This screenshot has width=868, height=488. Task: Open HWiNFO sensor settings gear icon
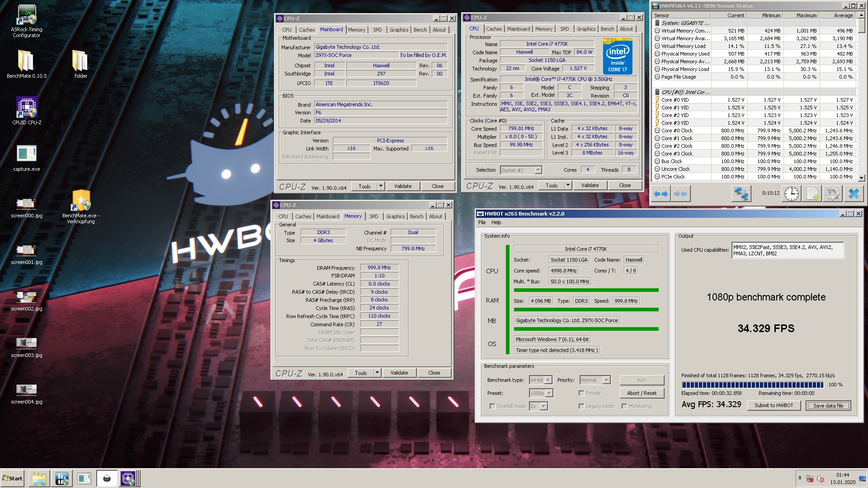click(832, 194)
